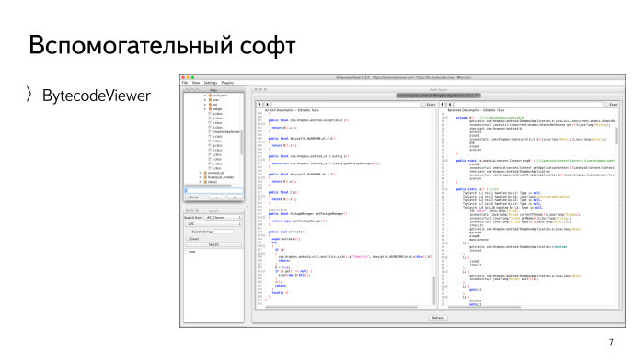Click the 'Bytecode Decompiler - Editable: false' label
The image size is (644, 362).
pos(476,110)
